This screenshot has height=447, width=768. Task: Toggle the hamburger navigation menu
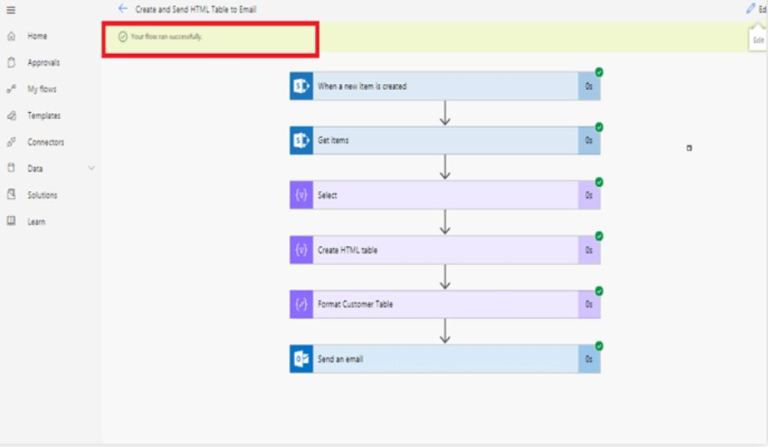pyautogui.click(x=11, y=10)
